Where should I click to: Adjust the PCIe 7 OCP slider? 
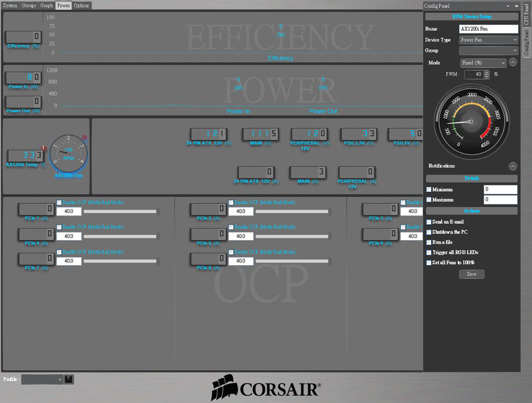point(122,261)
